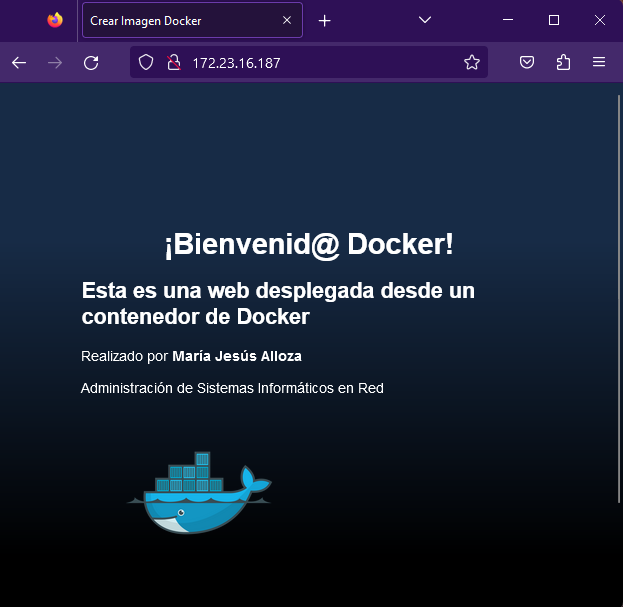This screenshot has width=623, height=607.
Task: Close the Crear Imagen Docker tab
Action: tap(287, 20)
